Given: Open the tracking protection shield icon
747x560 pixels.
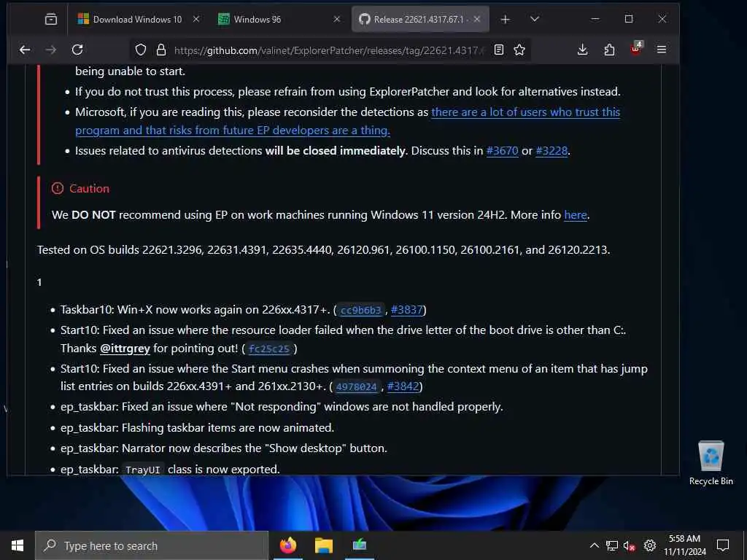Looking at the screenshot, I should (141, 50).
